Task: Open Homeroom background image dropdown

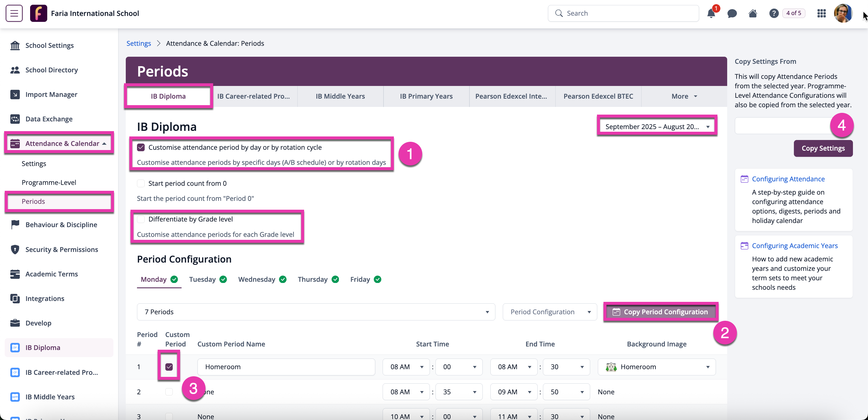Action: [x=657, y=367]
